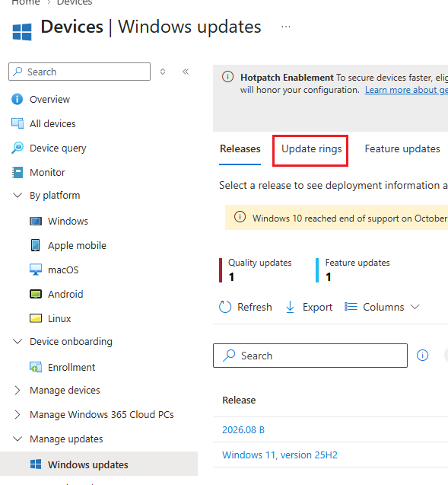Select Android under By platform
The width and height of the screenshot is (448, 485).
coord(65,294)
